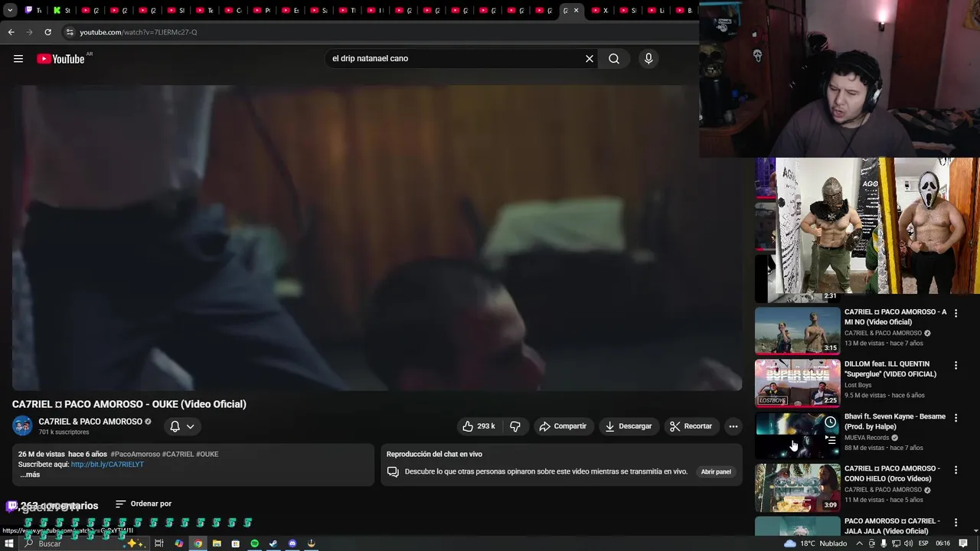Open the 06:16 taskbar clock
Viewport: 980px width, 551px height.
pyautogui.click(x=943, y=543)
